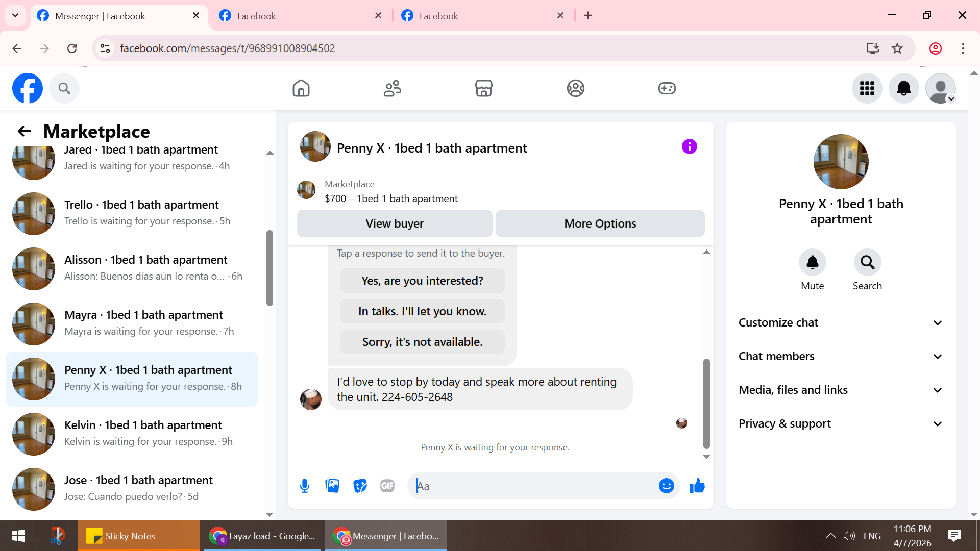
Task: Bookmark this page with the star icon
Action: pos(897,48)
